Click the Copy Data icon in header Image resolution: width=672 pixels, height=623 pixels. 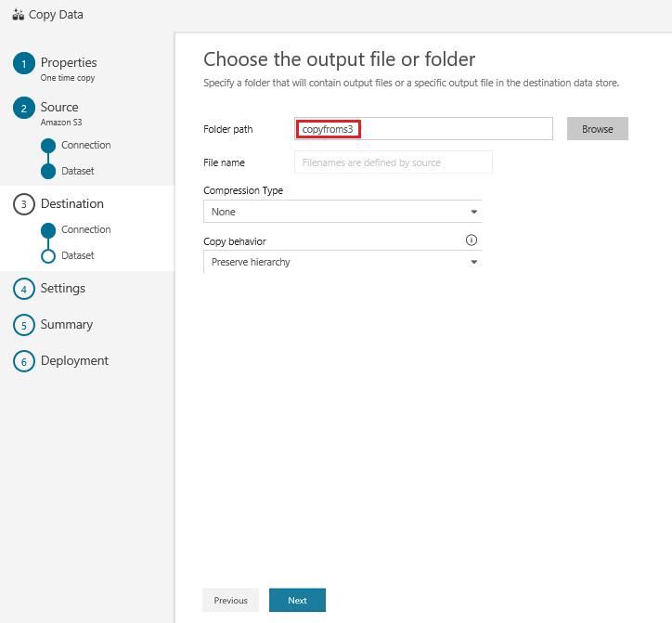click(18, 15)
